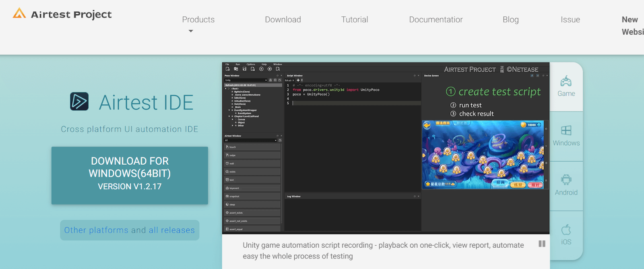Add a new script tab with plus icon
The image size is (644, 269).
[298, 80]
